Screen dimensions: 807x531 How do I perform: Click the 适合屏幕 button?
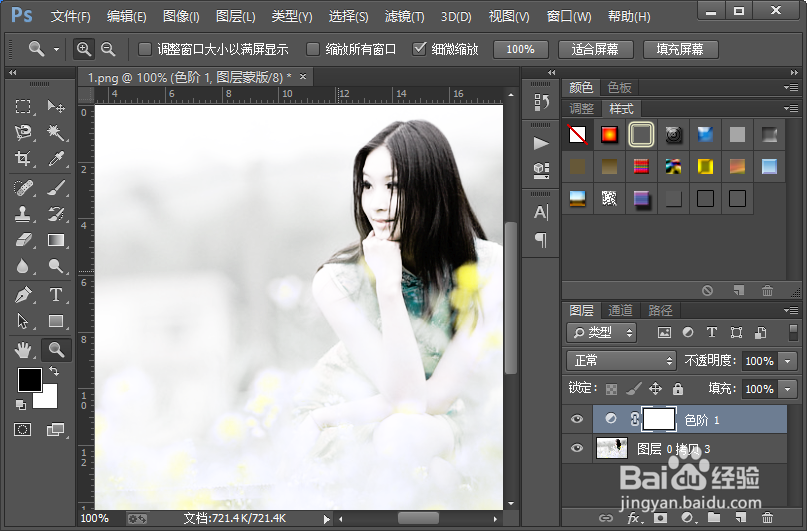595,49
